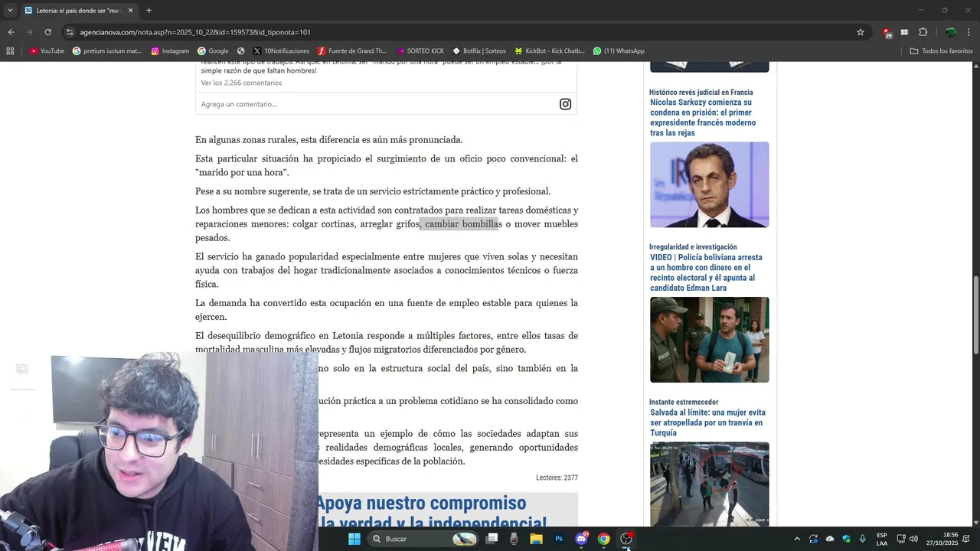Open the 10Notificaciones X bookmark
The width and height of the screenshot is (980, 551).
point(281,51)
